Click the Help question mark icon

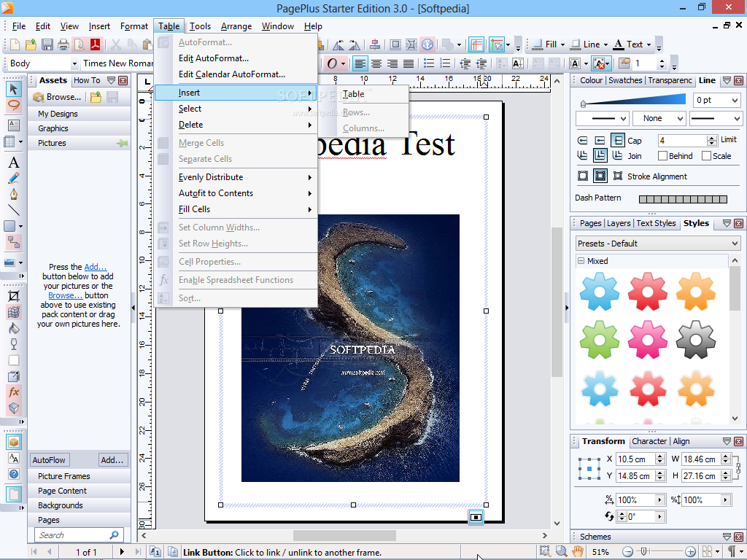[14, 474]
